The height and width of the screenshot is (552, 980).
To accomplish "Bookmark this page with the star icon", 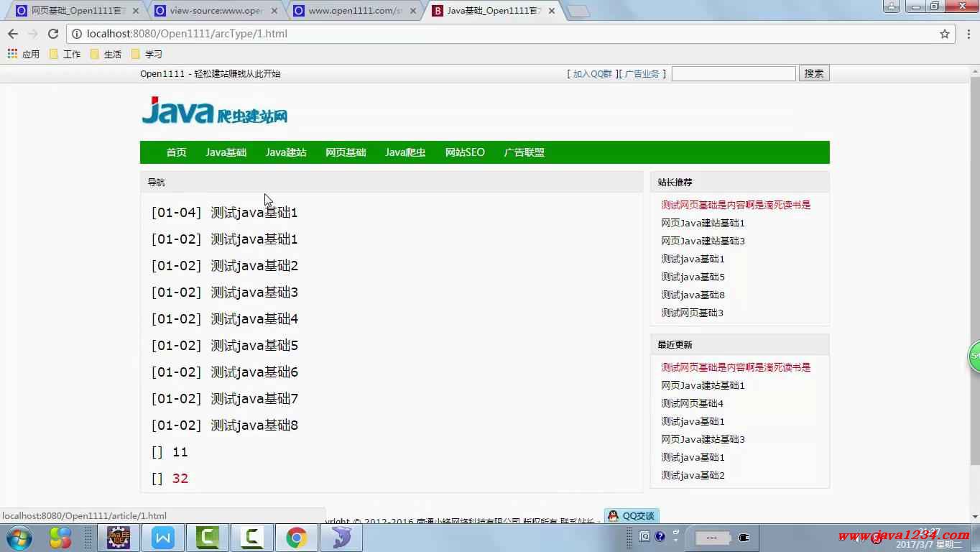I will point(945,34).
